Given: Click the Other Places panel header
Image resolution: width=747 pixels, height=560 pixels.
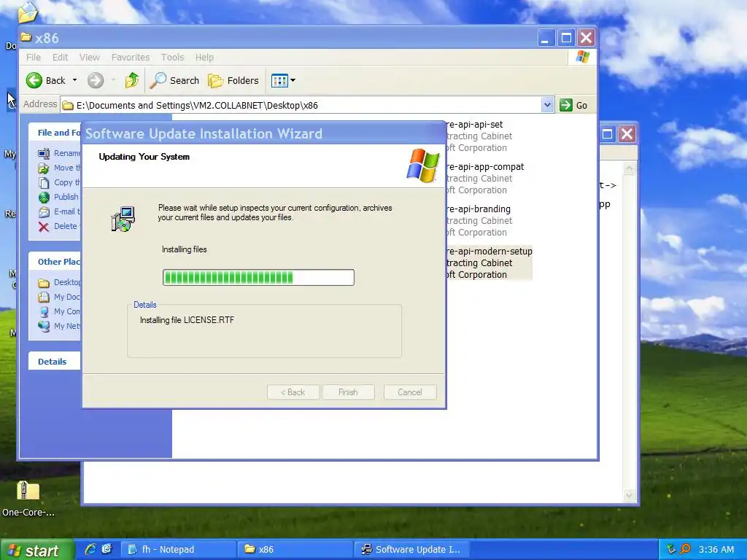Looking at the screenshot, I should 55,262.
